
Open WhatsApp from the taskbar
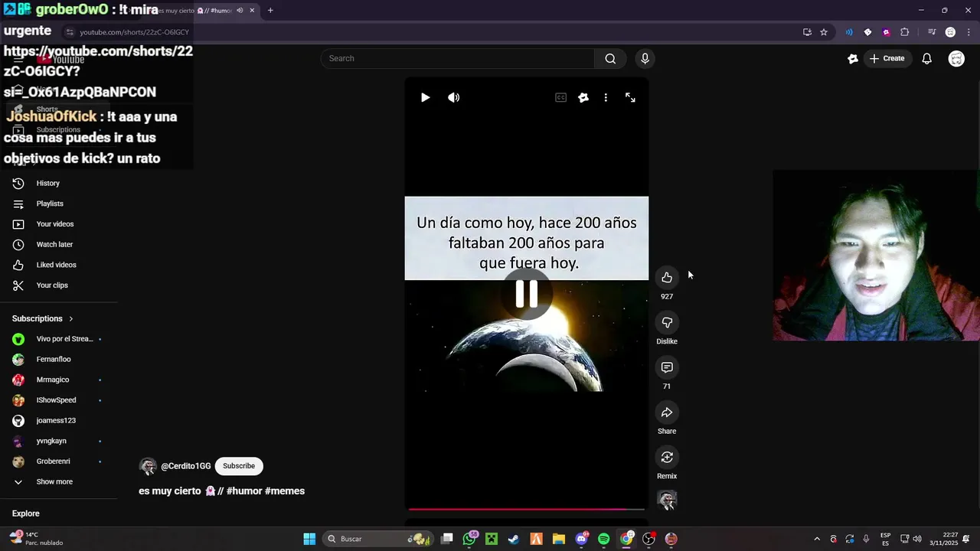point(469,539)
